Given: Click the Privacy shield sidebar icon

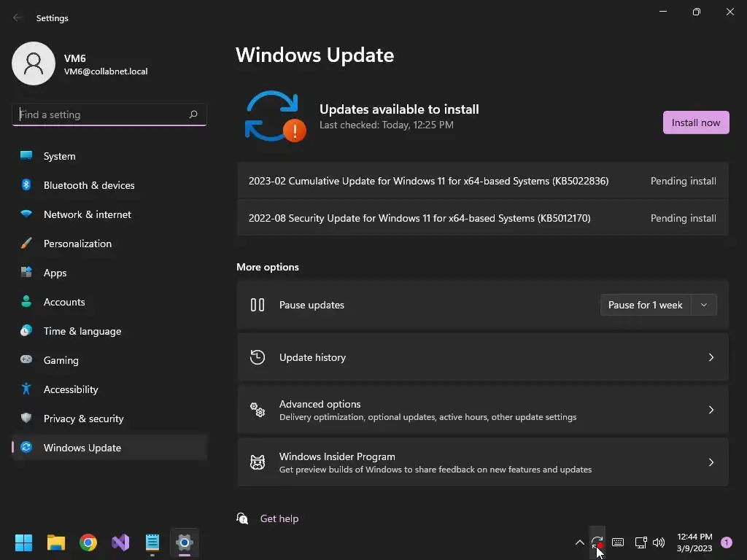Looking at the screenshot, I should coord(26,418).
